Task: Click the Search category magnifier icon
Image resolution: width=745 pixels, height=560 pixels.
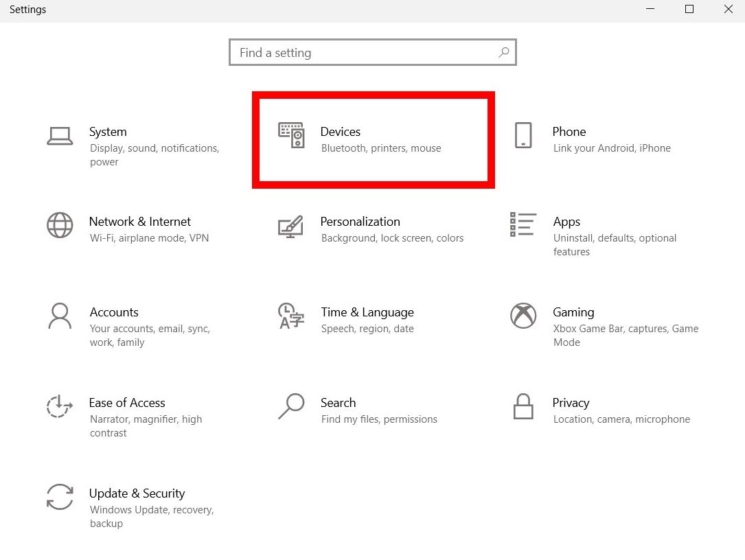Action: tap(290, 406)
